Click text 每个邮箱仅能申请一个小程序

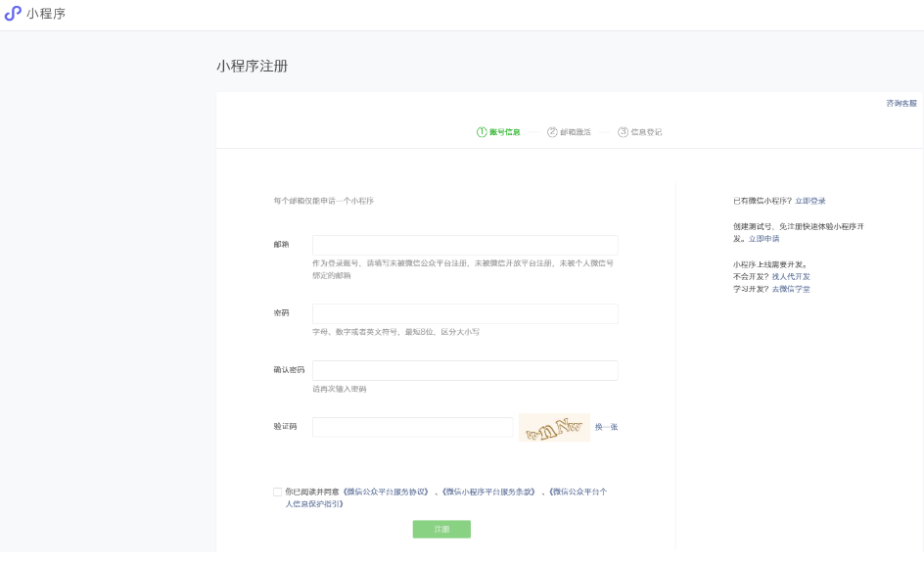tap(324, 201)
